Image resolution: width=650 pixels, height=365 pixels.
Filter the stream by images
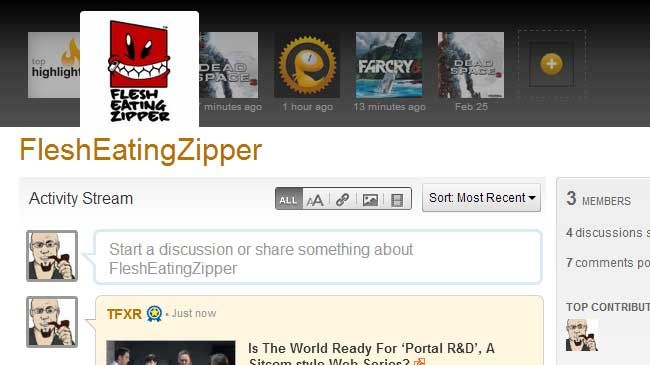(370, 200)
